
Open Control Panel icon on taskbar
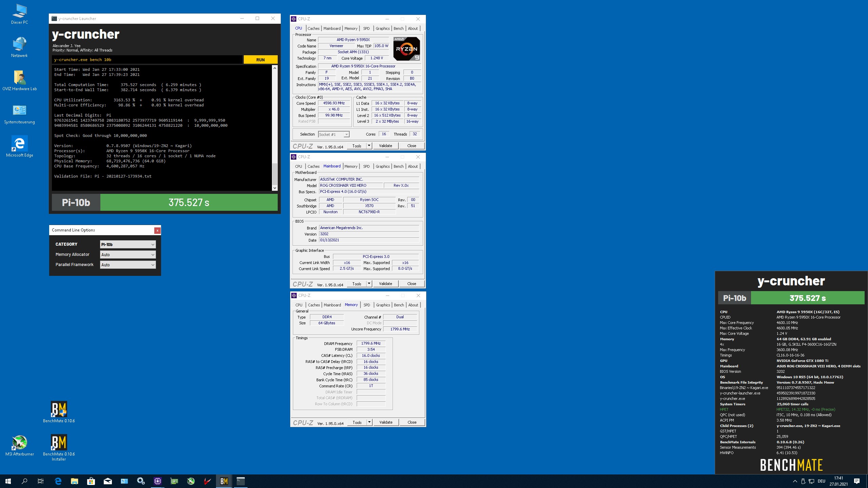pyautogui.click(x=124, y=481)
